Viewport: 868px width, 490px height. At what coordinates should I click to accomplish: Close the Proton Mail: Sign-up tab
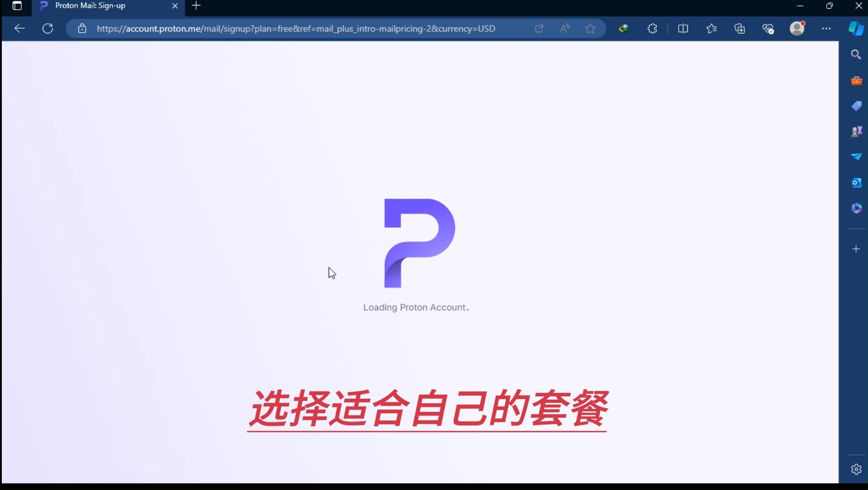tap(175, 6)
